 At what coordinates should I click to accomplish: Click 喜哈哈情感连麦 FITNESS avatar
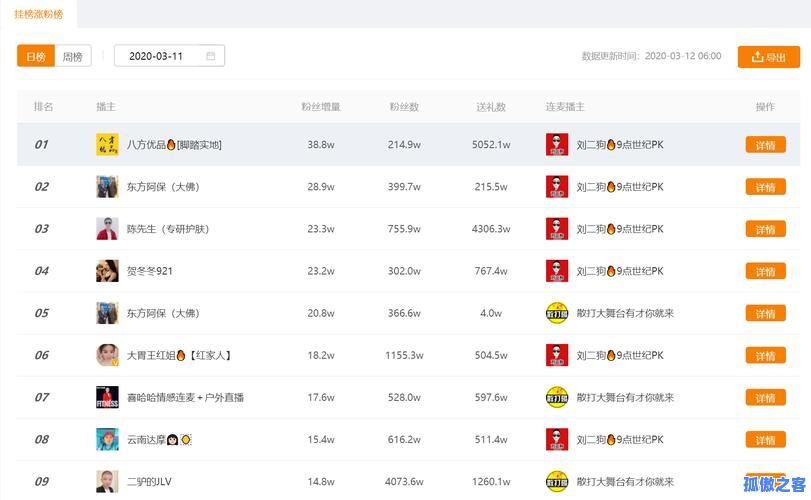(107, 397)
